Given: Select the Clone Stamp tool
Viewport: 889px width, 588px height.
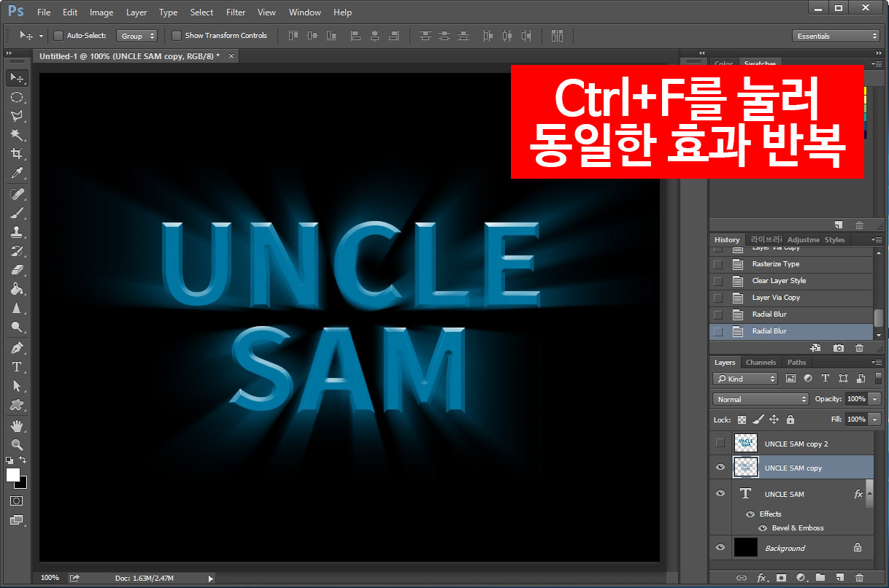Looking at the screenshot, I should tap(17, 232).
